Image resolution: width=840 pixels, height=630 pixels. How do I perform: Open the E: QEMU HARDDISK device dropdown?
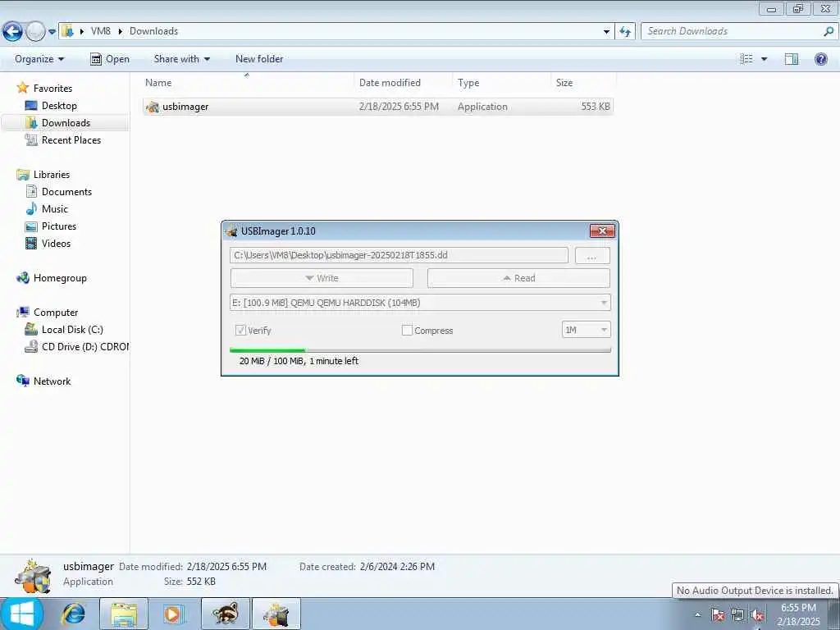[420, 303]
